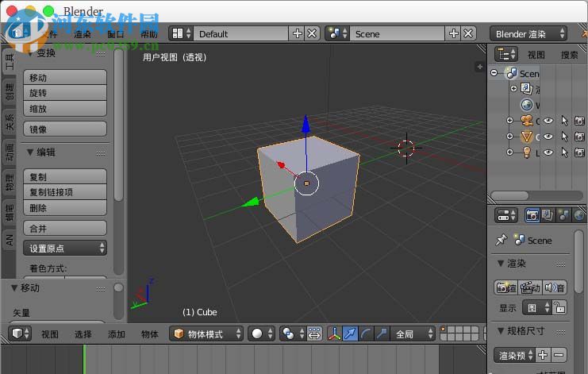The image size is (588, 374).
Task: Open the 物体模式 (object mode) dropdown
Action: pyautogui.click(x=206, y=334)
